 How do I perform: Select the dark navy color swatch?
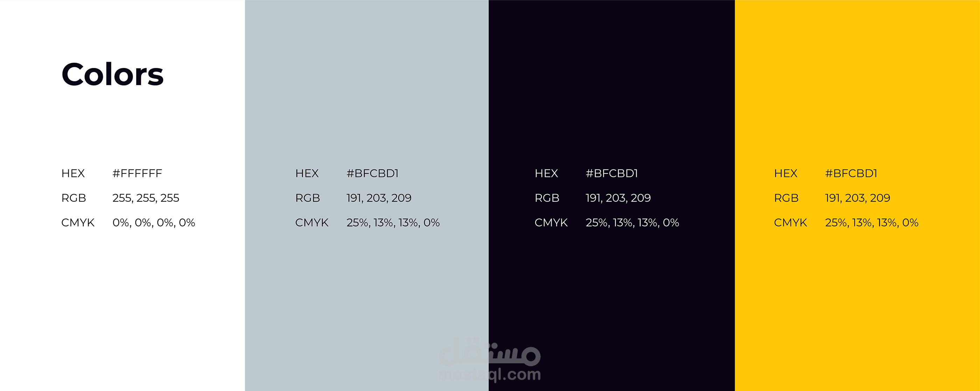coord(612,195)
